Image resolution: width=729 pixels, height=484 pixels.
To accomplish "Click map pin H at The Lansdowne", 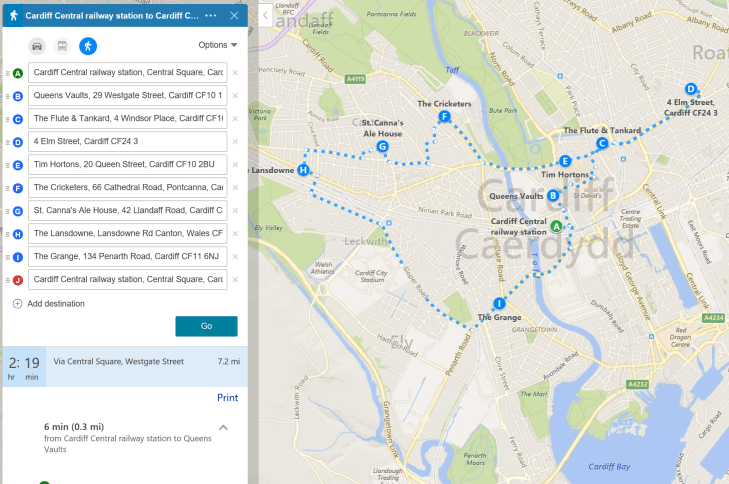I will (x=303, y=170).
